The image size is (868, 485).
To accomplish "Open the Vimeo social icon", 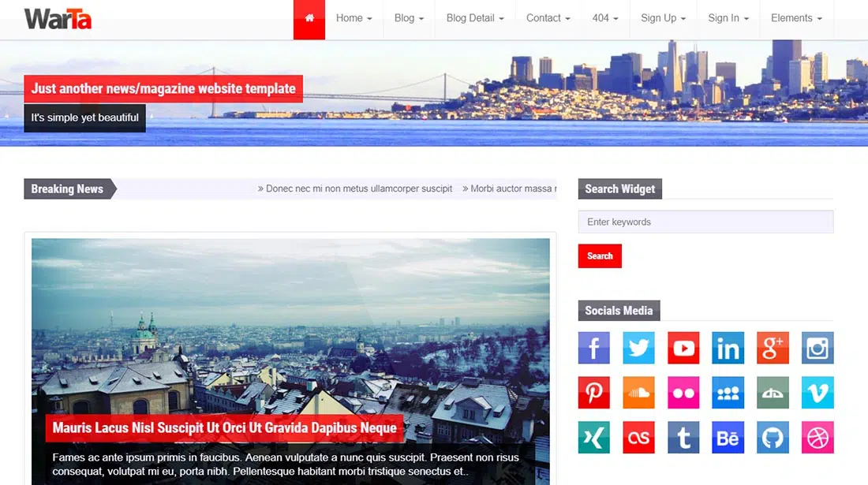I will [817, 393].
